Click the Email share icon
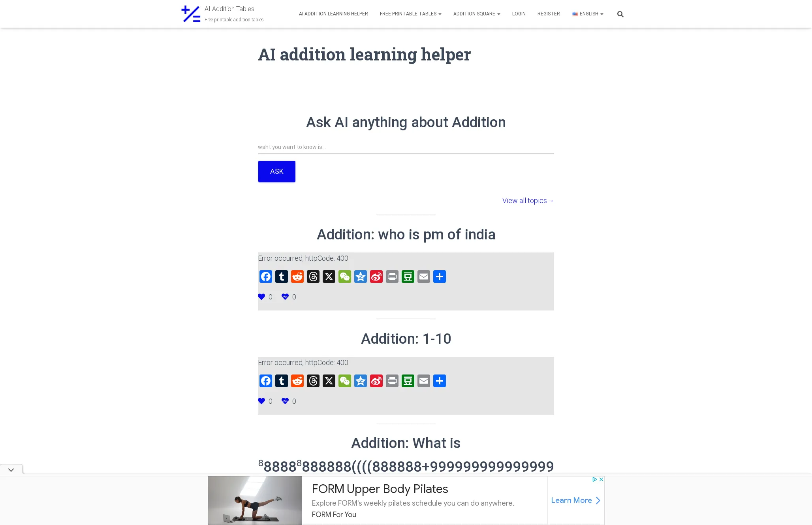 coord(424,277)
